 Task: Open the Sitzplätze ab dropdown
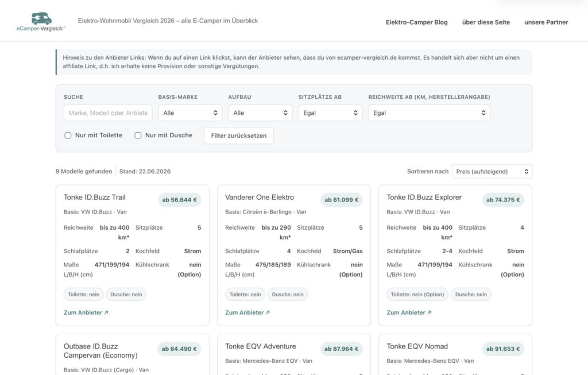coord(330,113)
